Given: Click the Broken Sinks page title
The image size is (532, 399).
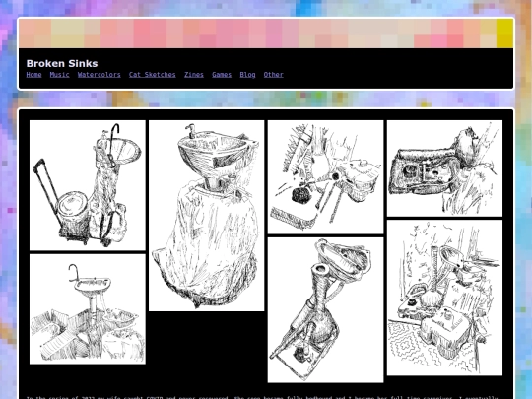Looking at the screenshot, I should 62,63.
